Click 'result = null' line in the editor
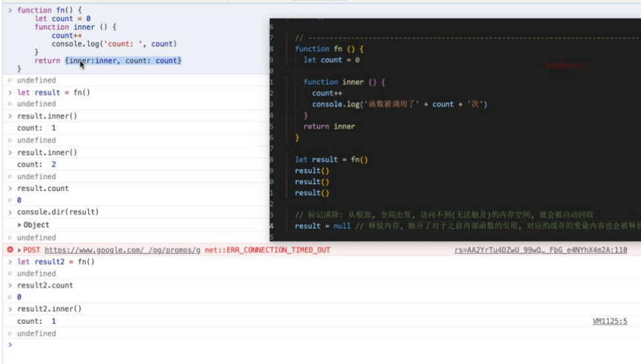 [x=323, y=226]
